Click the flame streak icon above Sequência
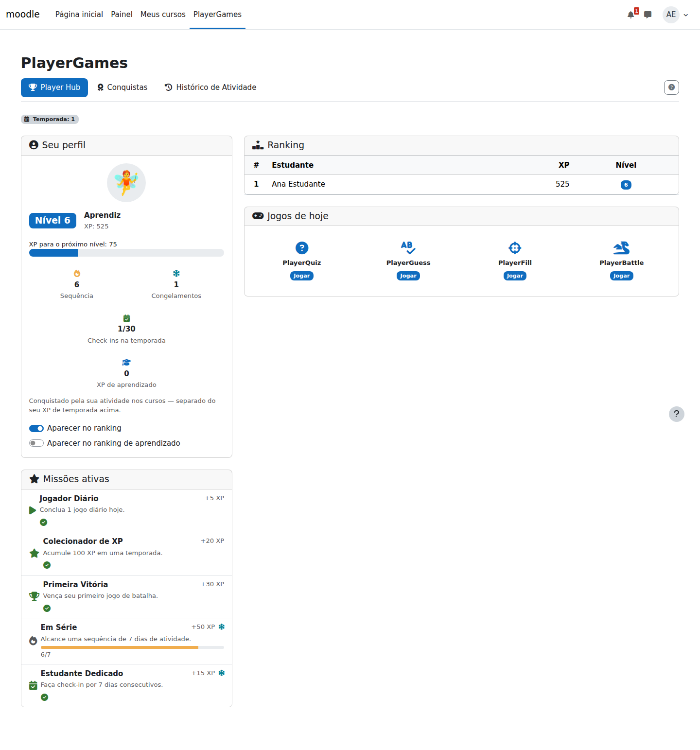 [77, 274]
